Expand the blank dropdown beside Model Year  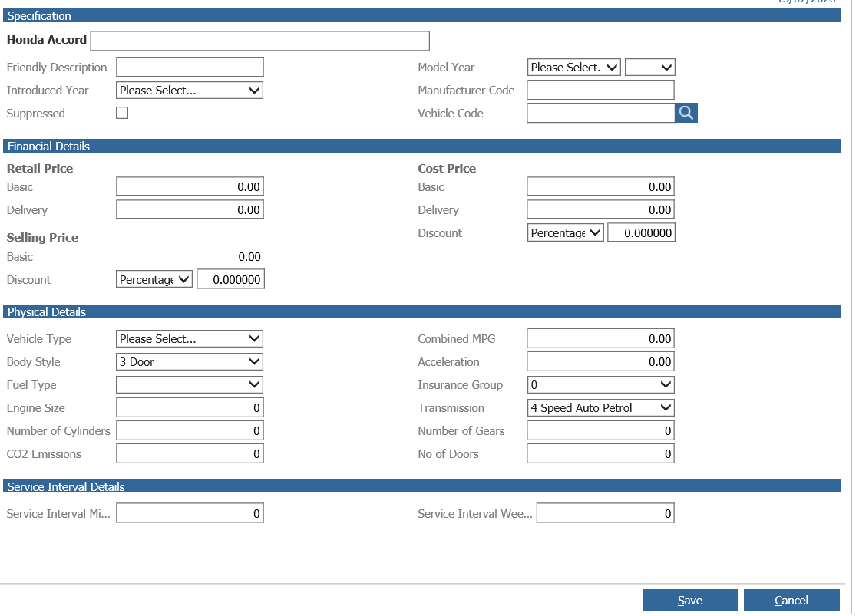point(649,68)
